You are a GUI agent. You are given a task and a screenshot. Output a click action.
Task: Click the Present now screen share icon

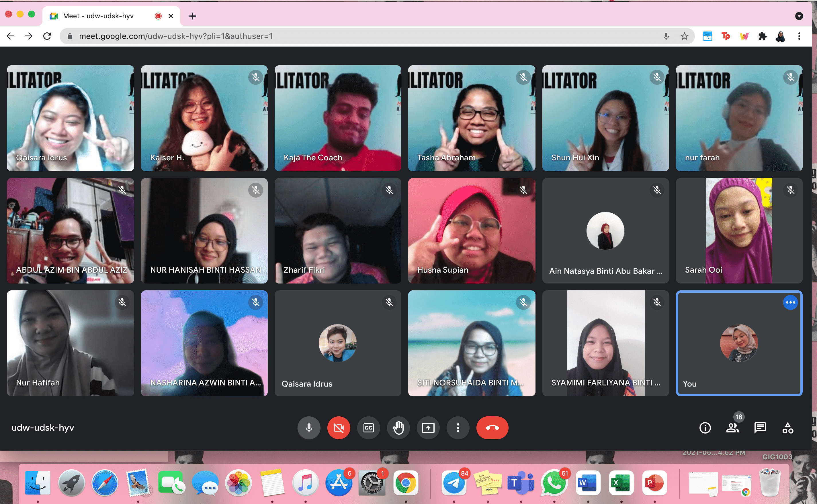(428, 428)
